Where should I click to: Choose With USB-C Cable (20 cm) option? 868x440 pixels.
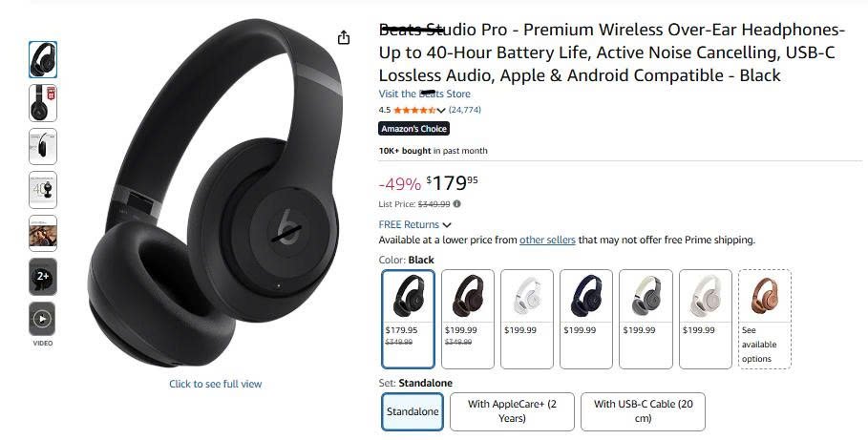pyautogui.click(x=643, y=411)
